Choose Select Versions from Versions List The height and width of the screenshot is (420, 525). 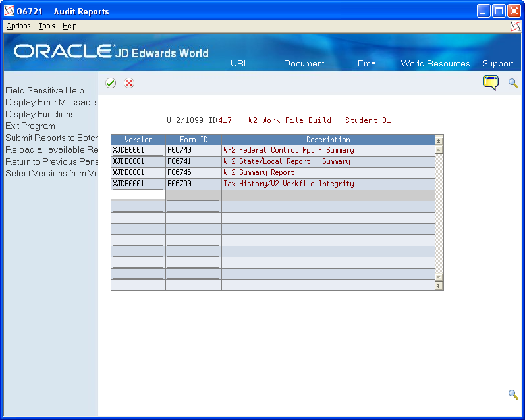click(x=51, y=173)
